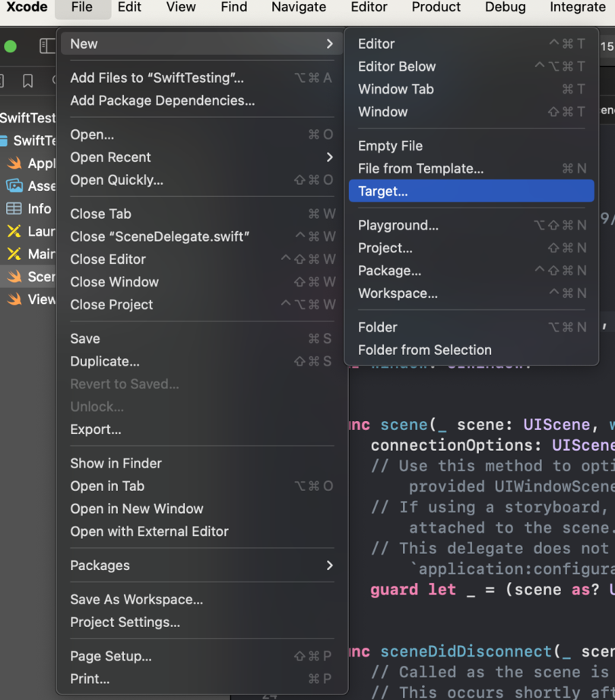Select Open with External Editor
The width and height of the screenshot is (615, 700).
tap(202, 531)
